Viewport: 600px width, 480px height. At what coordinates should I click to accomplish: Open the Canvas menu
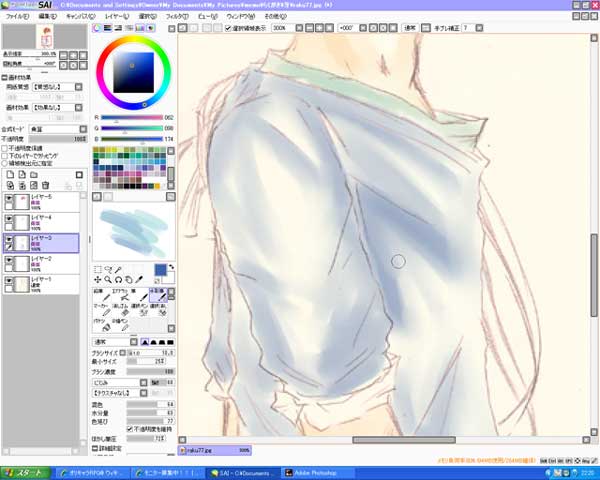tap(80, 16)
